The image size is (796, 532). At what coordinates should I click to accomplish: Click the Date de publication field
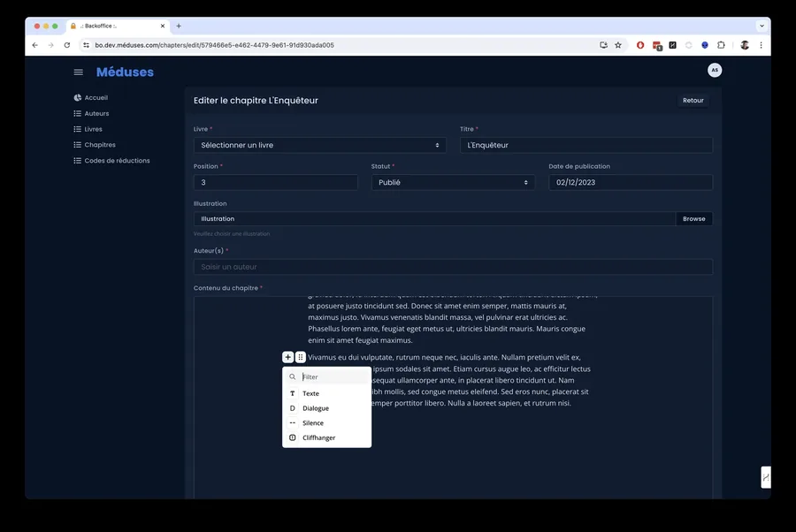tap(631, 182)
